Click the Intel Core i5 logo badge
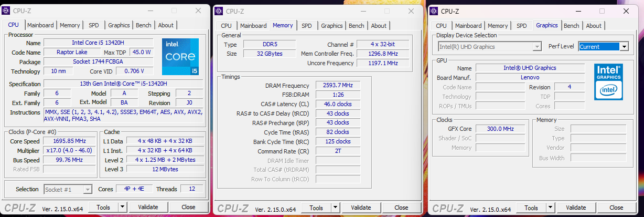 [x=181, y=56]
